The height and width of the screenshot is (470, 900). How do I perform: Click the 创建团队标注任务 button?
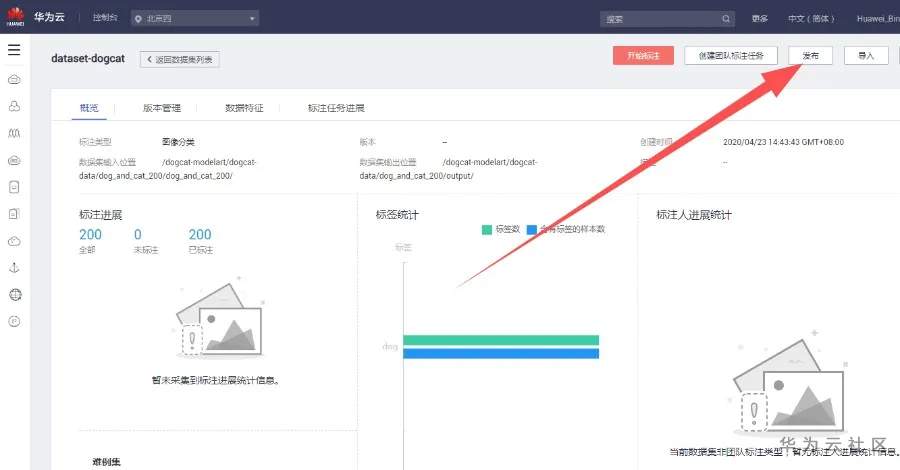click(x=731, y=56)
